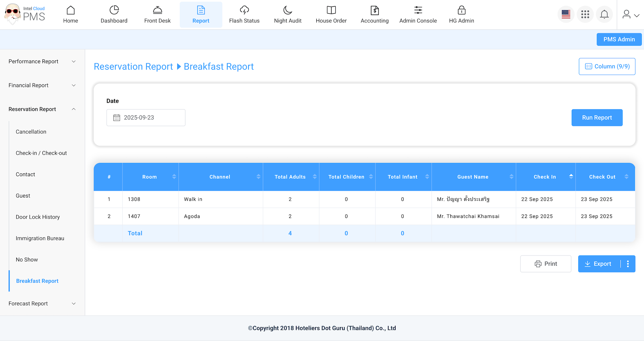The image size is (644, 341).
Task: Sort table by Check In column
Action: pos(571,177)
